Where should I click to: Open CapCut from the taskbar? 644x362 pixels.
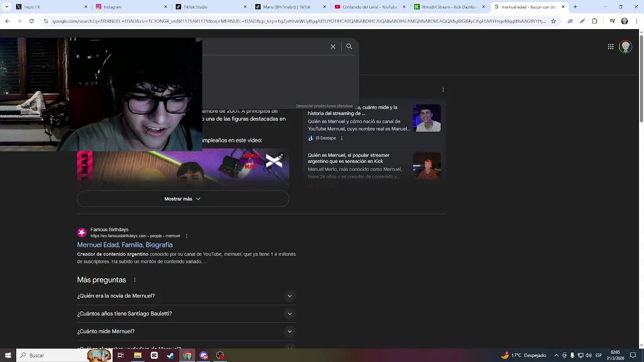[154, 355]
